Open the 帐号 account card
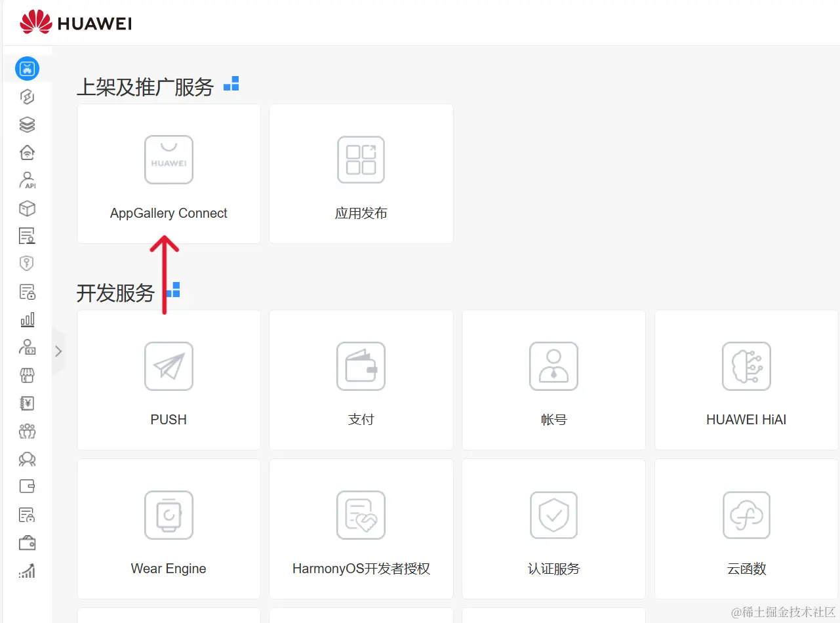The image size is (840, 623). [553, 380]
